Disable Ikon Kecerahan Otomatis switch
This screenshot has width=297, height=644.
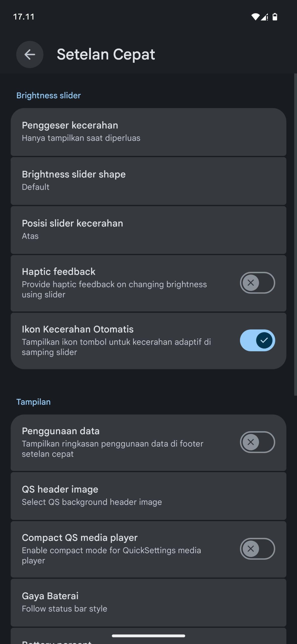tap(257, 340)
